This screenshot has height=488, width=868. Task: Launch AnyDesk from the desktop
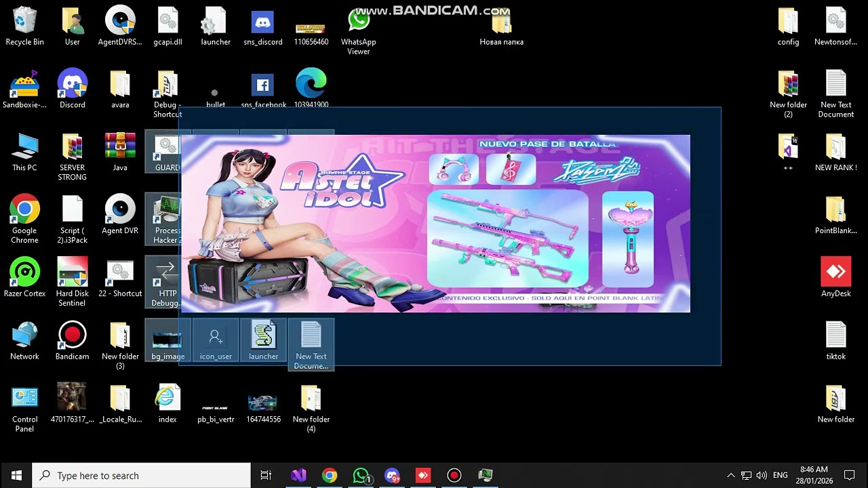coord(836,279)
